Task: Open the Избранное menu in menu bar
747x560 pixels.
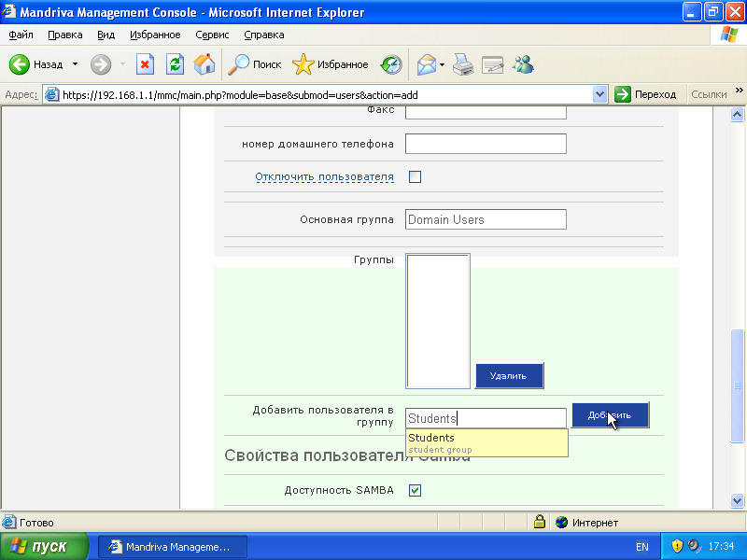Action: 155,35
